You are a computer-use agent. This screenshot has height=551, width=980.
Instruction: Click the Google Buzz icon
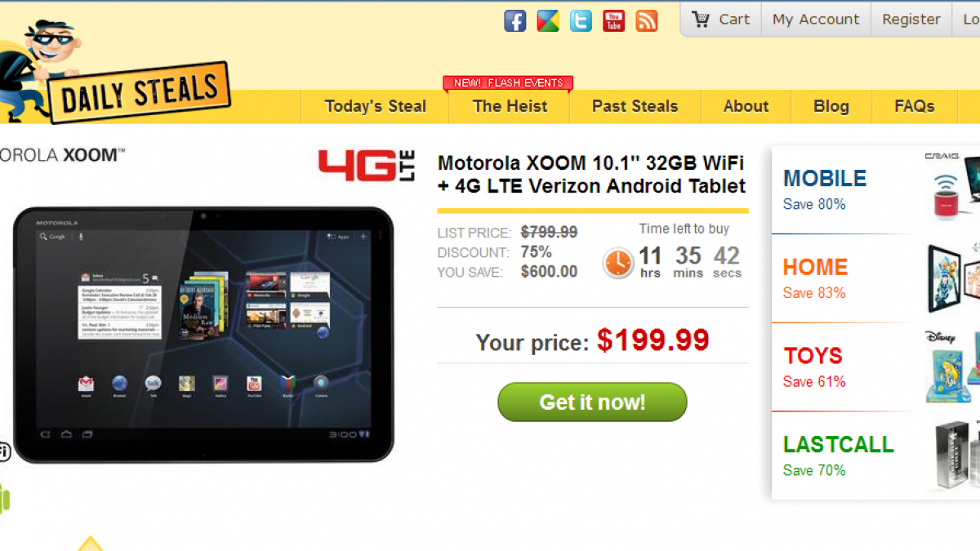[x=548, y=20]
